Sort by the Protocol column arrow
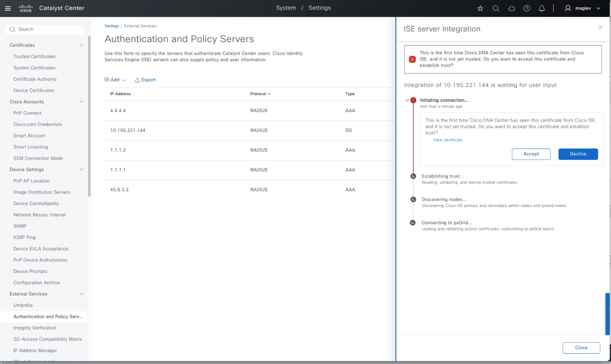611x364 pixels. click(x=269, y=94)
